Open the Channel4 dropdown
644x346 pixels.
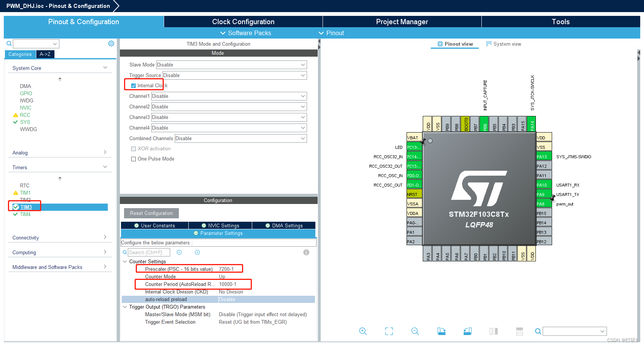coord(229,128)
